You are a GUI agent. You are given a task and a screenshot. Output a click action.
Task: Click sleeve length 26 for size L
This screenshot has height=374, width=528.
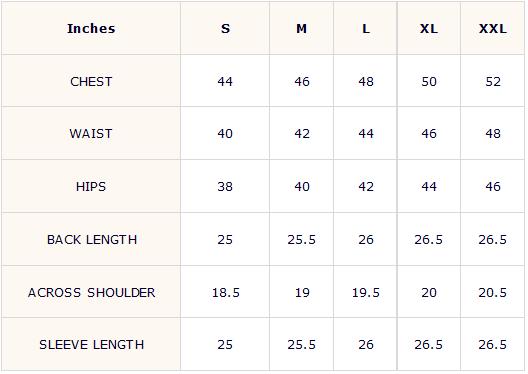366,344
